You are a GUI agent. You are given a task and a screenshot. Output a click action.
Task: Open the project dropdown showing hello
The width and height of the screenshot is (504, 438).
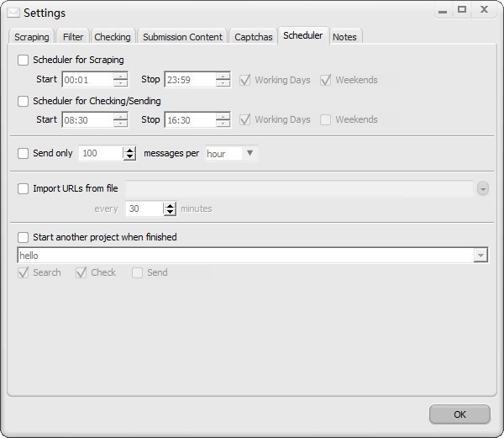(480, 256)
